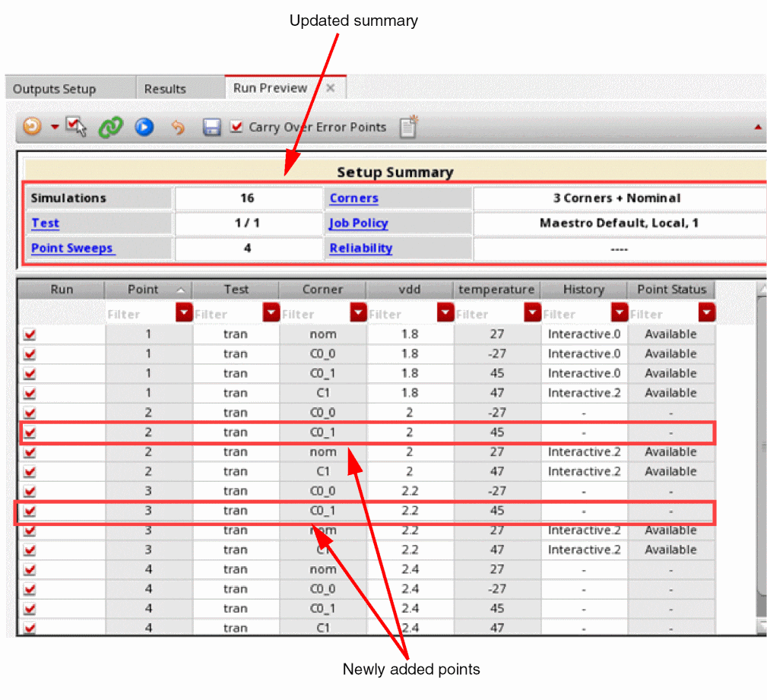Click the select-points checkbox cursor icon
Screen dimensions: 767x700
click(76, 127)
